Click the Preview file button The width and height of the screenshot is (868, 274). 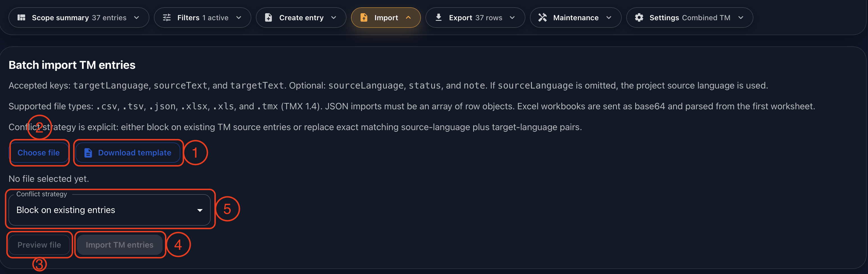(x=39, y=245)
